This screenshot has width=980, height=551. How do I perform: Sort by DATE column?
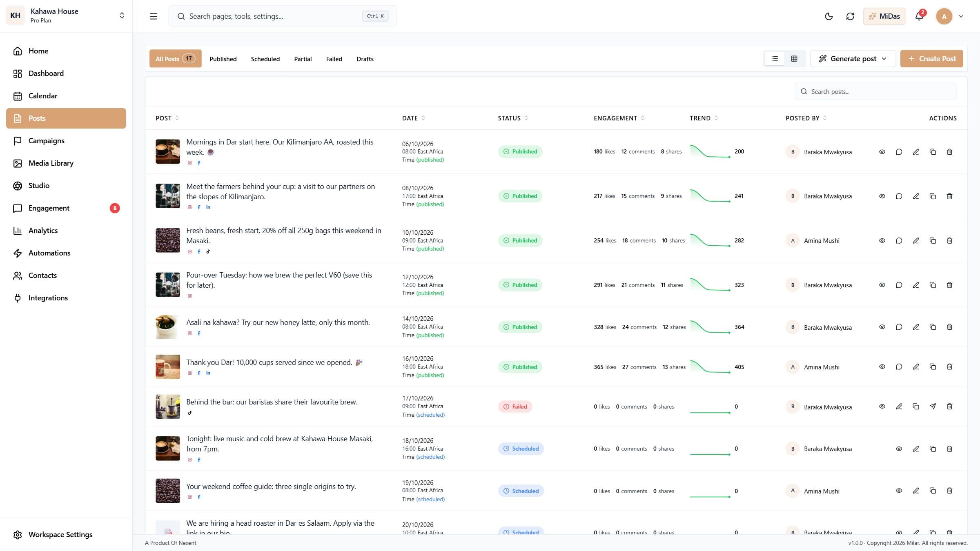pos(413,118)
